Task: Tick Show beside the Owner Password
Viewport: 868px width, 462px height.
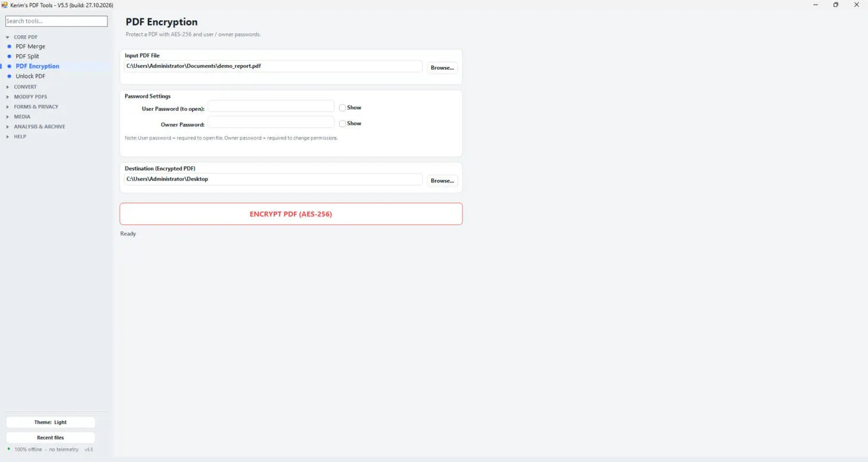Action: [x=342, y=123]
